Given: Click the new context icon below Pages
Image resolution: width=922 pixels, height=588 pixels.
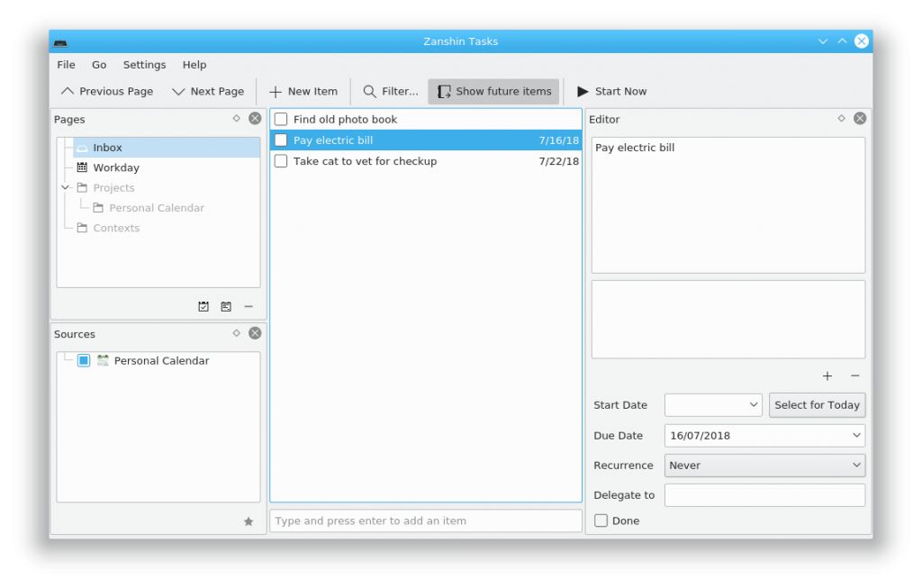Looking at the screenshot, I should click(x=226, y=306).
